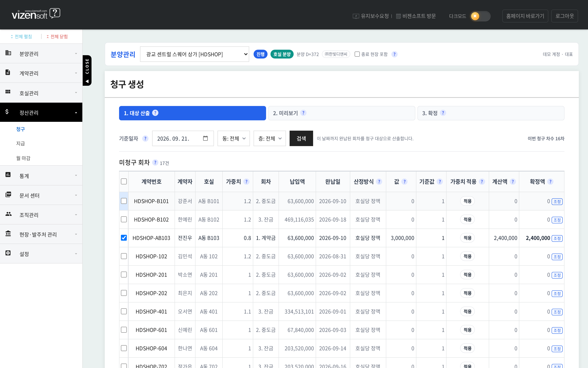Toggle the 다크모드 switch
Viewport: 588px width, 368px height.
pos(480,16)
